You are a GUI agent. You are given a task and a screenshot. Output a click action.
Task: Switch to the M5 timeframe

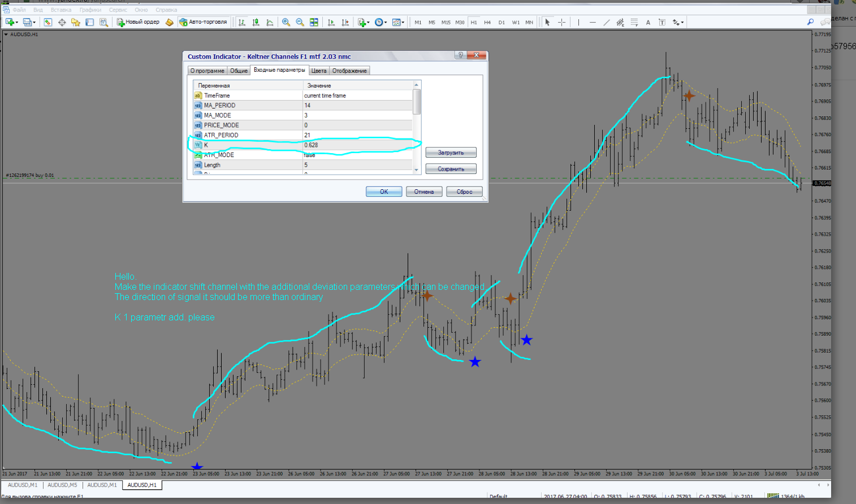(432, 22)
